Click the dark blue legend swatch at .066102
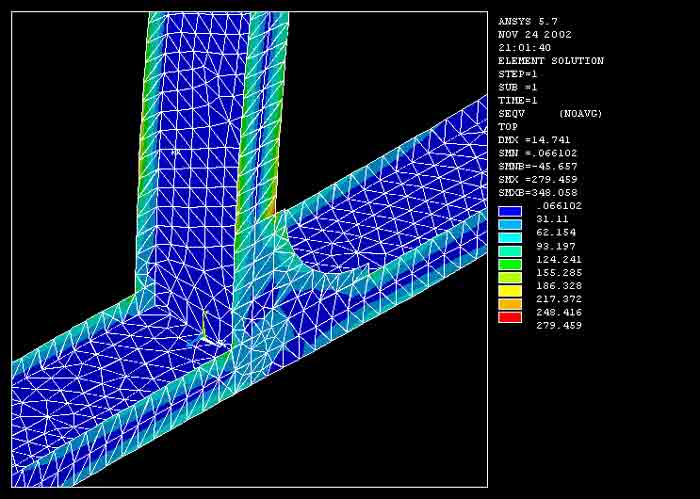 click(x=510, y=212)
